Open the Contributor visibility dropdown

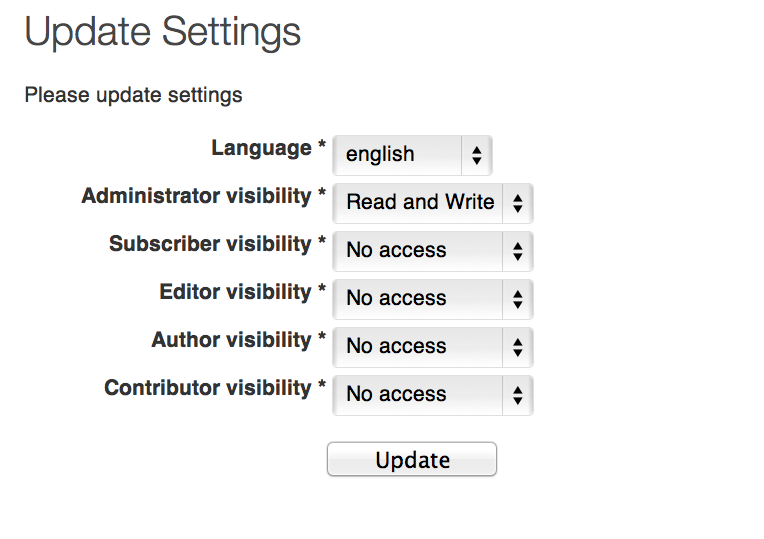click(x=433, y=395)
